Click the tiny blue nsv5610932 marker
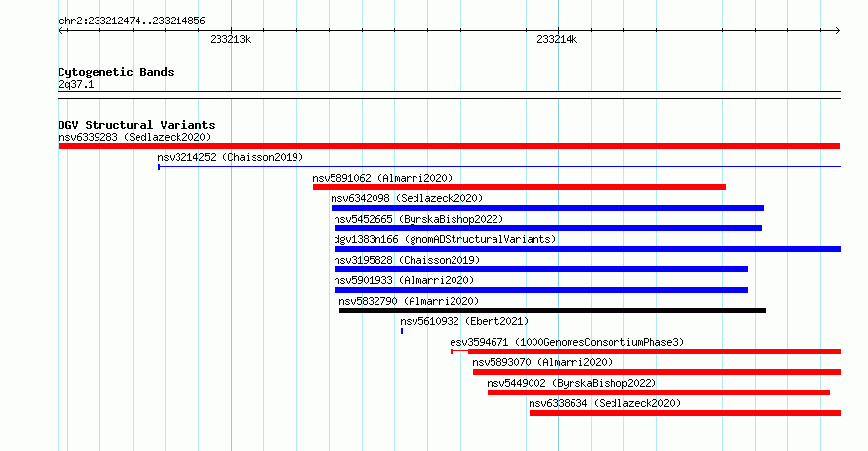Image resolution: width=868 pixels, height=451 pixels. coord(402,331)
